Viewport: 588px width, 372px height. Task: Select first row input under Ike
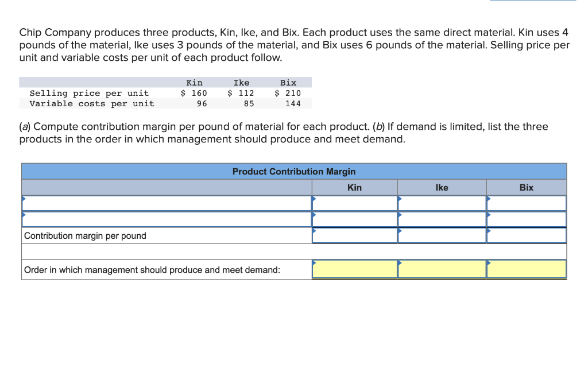pyautogui.click(x=442, y=203)
